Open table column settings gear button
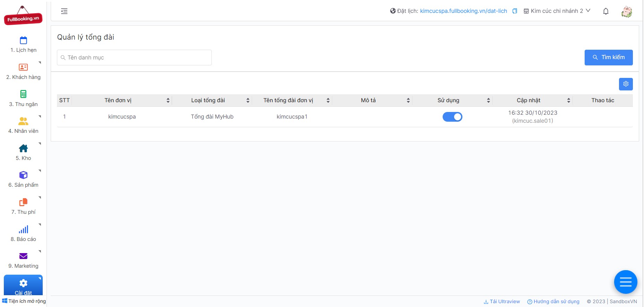 coord(626,84)
